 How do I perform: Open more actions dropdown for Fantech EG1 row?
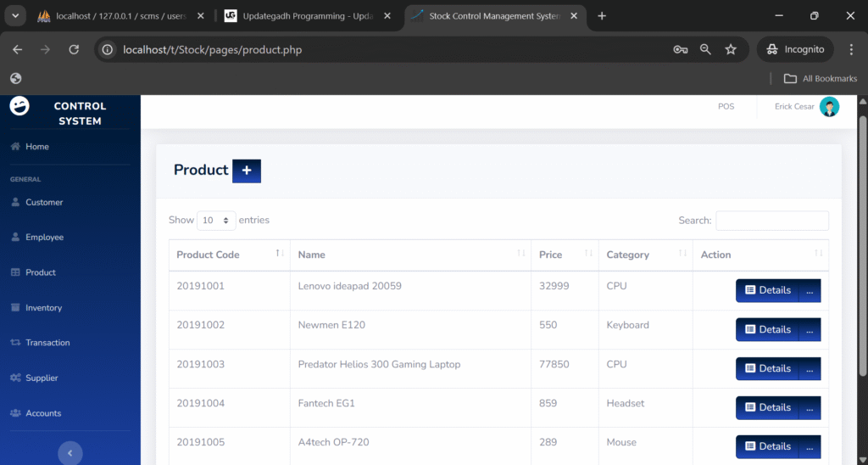[x=810, y=407]
